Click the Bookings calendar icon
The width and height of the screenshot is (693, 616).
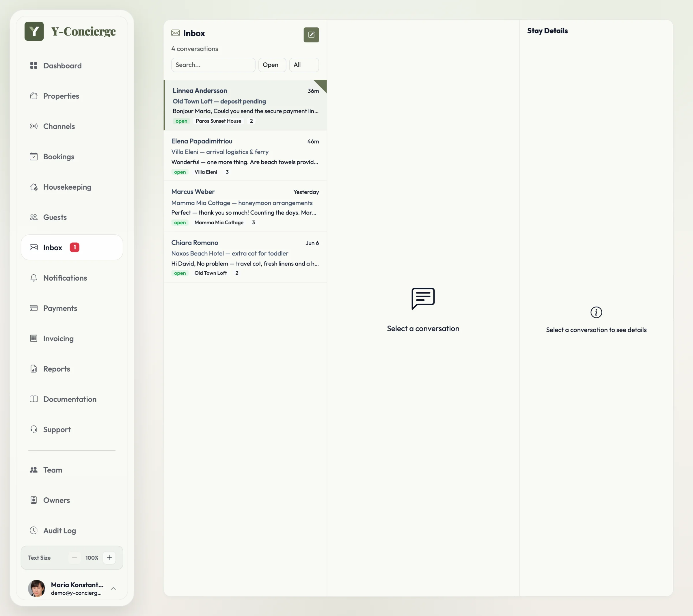(33, 157)
